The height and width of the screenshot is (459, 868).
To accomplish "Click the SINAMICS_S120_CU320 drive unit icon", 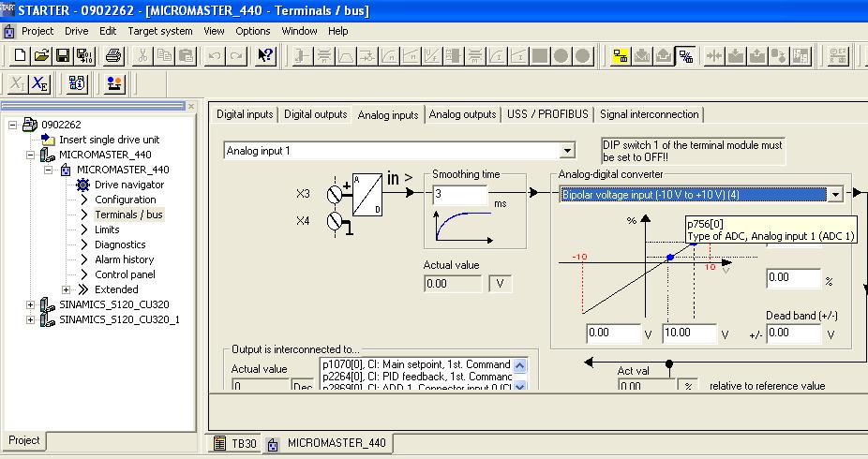I will [48, 304].
